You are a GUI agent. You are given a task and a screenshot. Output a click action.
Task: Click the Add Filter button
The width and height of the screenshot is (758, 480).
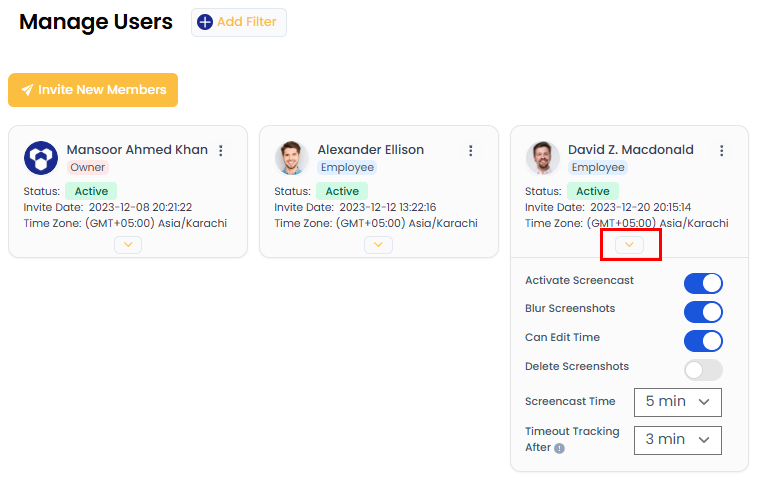[239, 22]
